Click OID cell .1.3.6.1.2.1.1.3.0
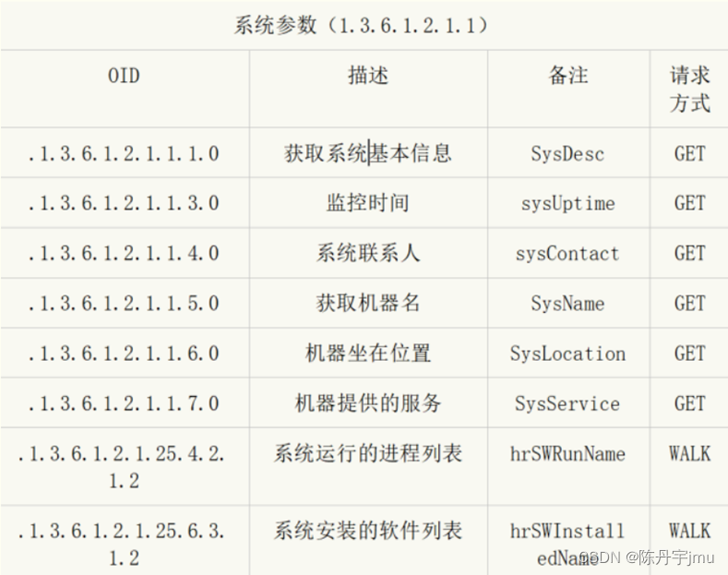 [124, 203]
